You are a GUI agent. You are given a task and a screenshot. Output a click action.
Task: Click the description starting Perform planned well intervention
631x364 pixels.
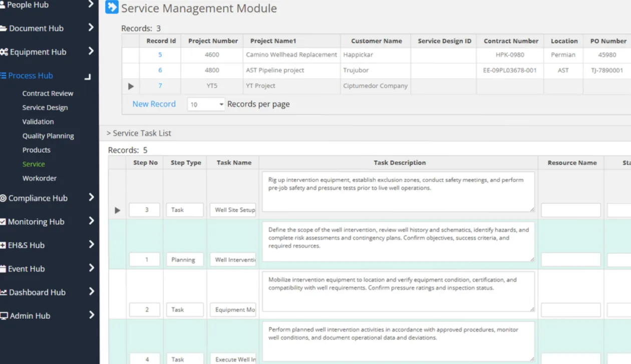(398, 341)
